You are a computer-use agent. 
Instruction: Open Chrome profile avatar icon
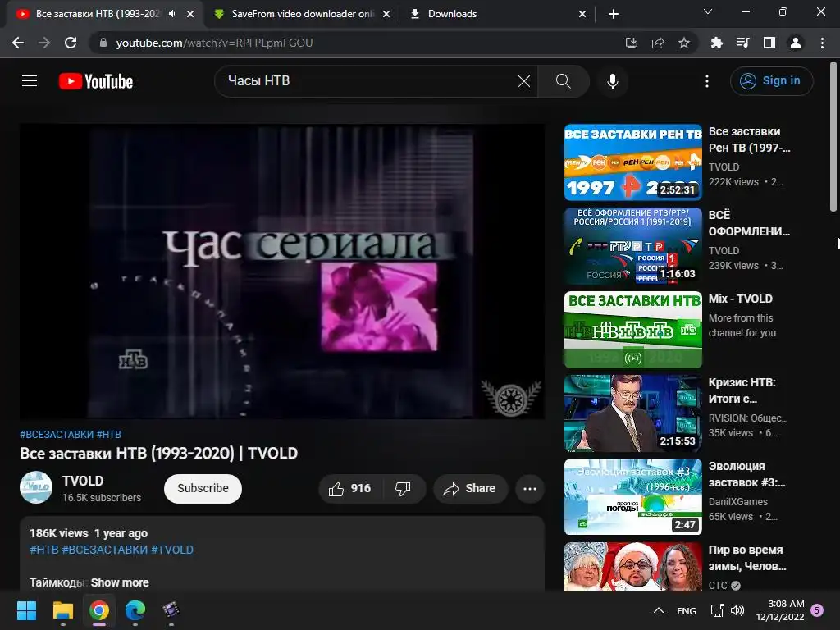796,43
